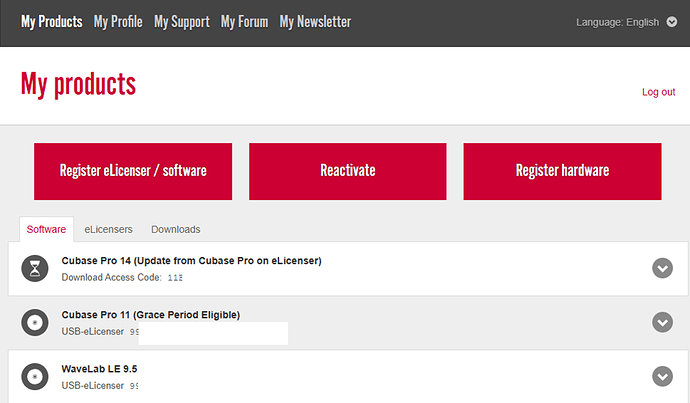
Task: Click the Register hardware button
Action: [x=562, y=171]
